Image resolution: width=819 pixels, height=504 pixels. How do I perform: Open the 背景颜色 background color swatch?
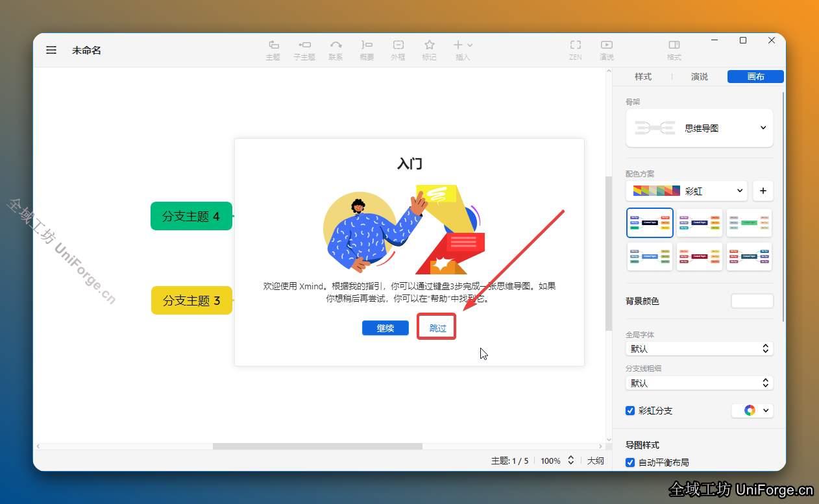click(x=752, y=301)
